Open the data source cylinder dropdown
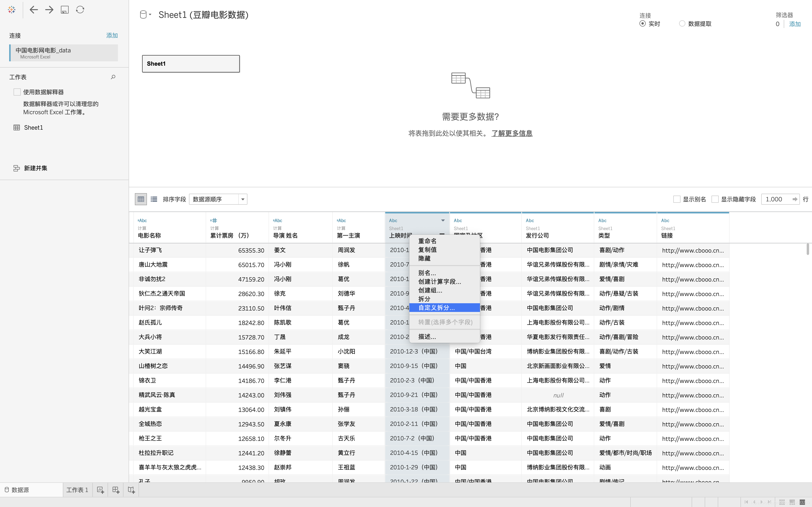This screenshot has height=507, width=812. tap(145, 15)
